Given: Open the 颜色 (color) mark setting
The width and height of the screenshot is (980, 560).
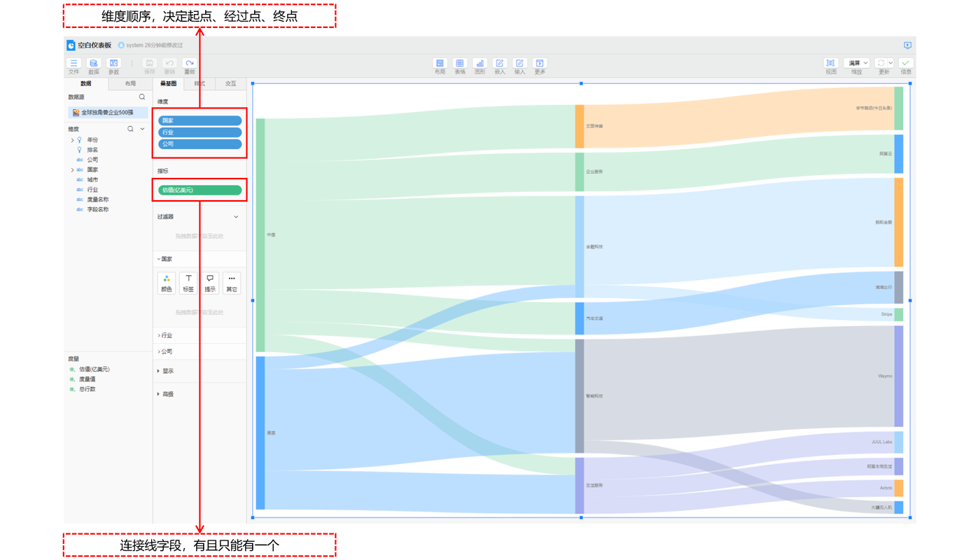Looking at the screenshot, I should point(167,283).
